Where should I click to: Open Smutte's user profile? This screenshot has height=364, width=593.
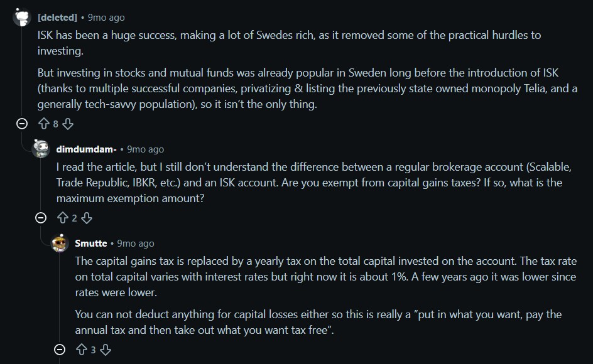pos(92,244)
